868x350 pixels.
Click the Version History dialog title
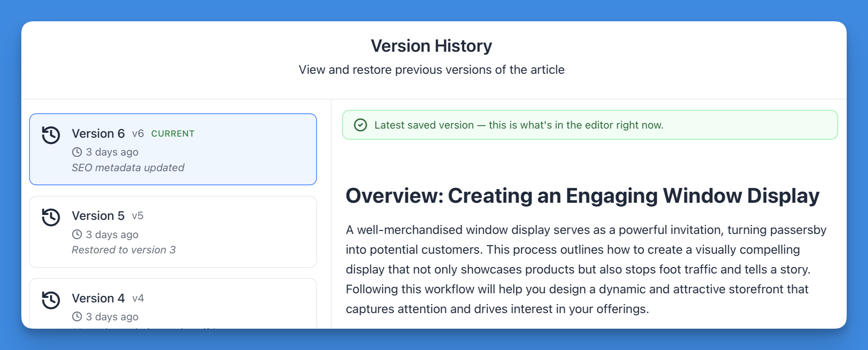coord(431,46)
